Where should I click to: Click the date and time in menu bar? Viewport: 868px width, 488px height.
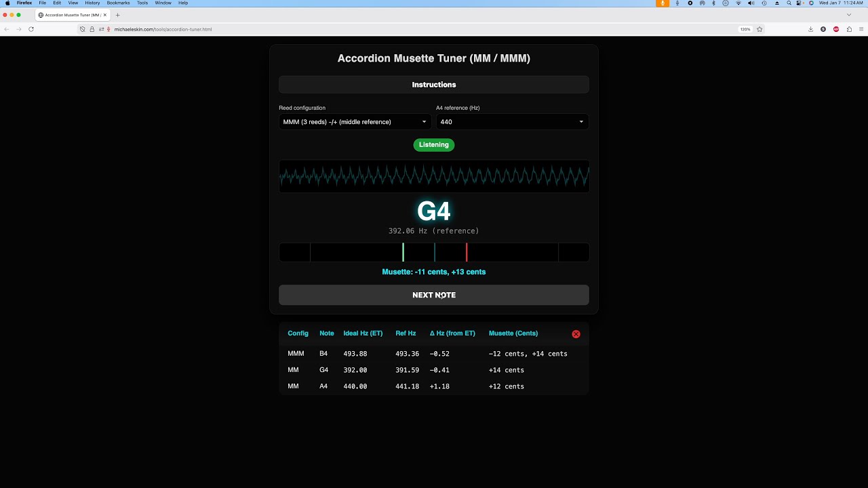[x=841, y=3]
